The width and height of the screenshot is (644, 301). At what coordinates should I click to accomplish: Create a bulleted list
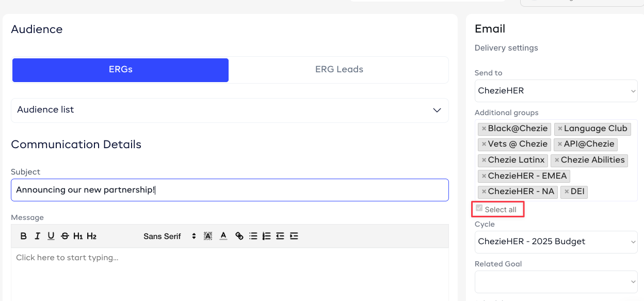(253, 236)
